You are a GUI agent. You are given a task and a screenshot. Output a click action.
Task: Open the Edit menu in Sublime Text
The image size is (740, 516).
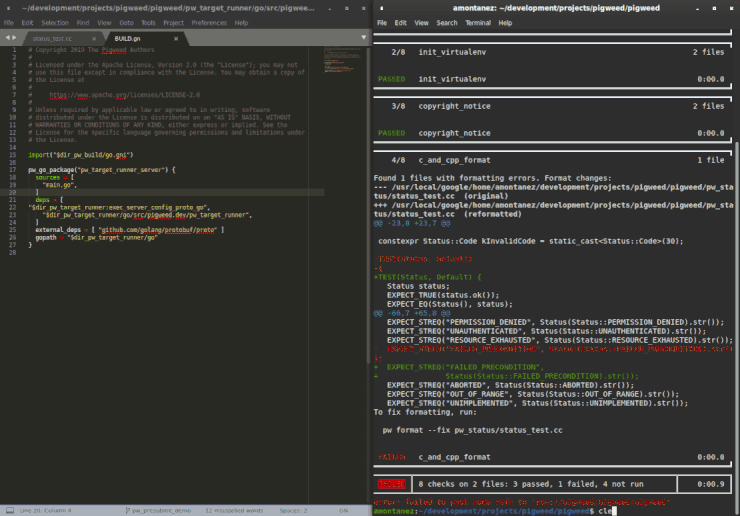(27, 23)
